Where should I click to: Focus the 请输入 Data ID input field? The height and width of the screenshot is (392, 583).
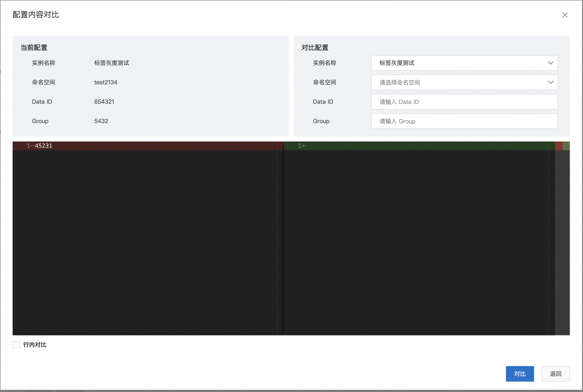464,102
